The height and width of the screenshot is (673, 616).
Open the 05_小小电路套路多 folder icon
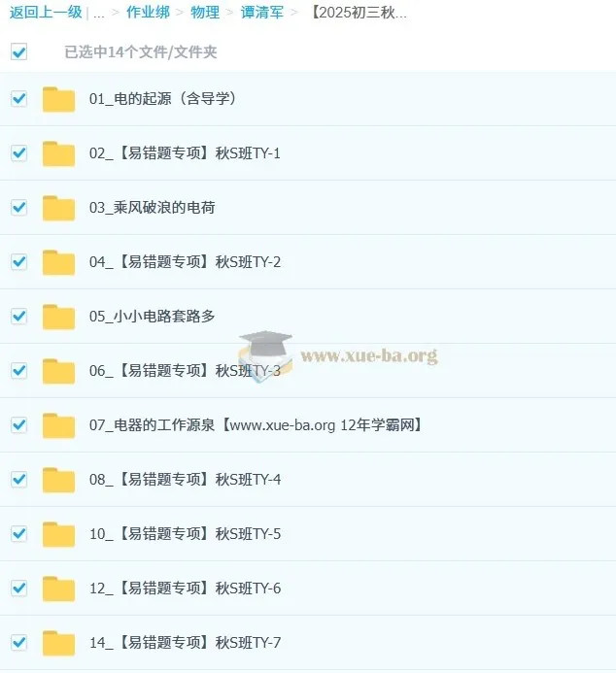[59, 317]
